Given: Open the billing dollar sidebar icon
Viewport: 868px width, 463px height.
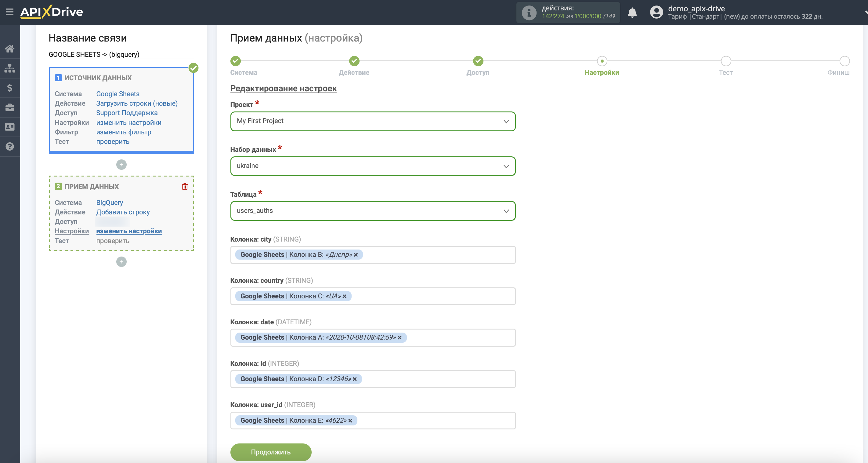Looking at the screenshot, I should point(10,88).
